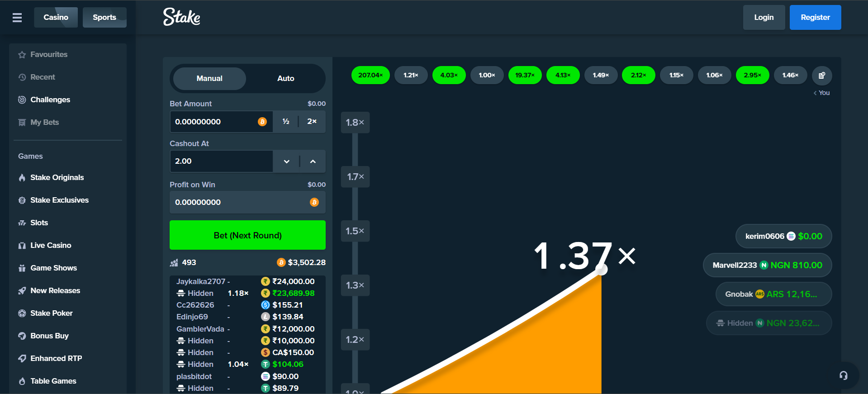Click the Enhanced RTP icon
The image size is (868, 394).
22,358
